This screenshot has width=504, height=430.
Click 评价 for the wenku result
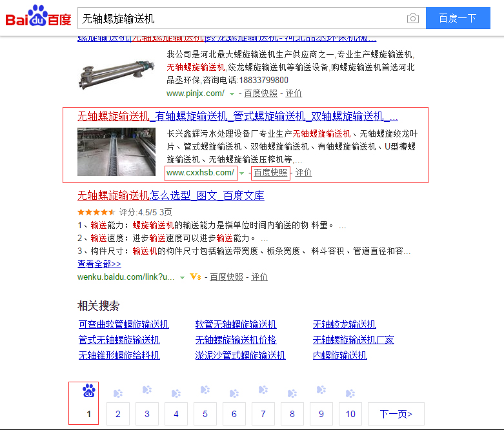pyautogui.click(x=259, y=277)
